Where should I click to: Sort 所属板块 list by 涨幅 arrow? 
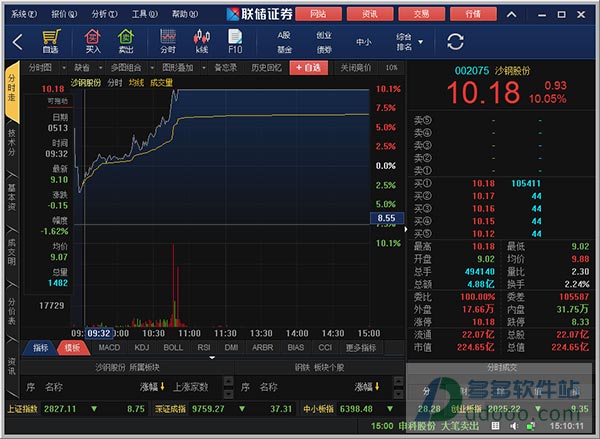(163, 387)
